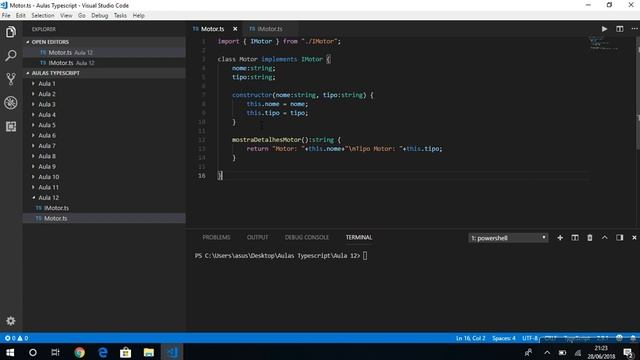Run the file with the play icon
This screenshot has width=640, height=360.
[x=604, y=29]
